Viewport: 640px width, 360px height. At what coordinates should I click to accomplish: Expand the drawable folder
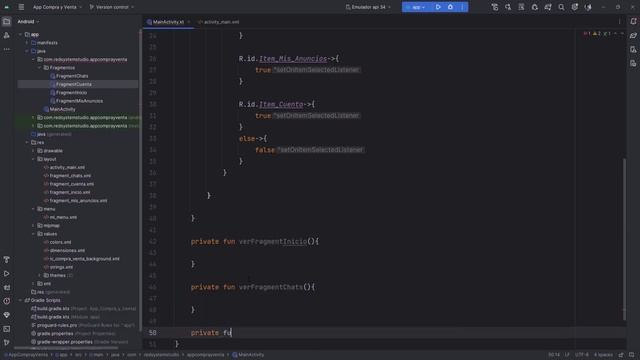33,151
